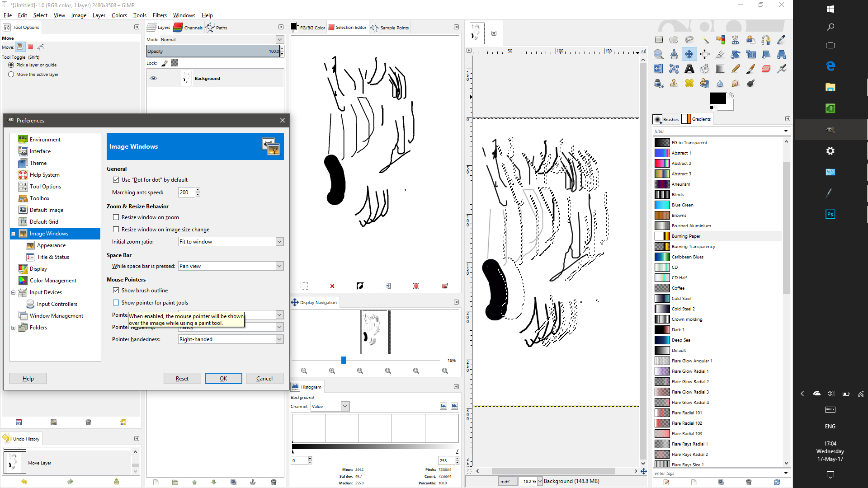Switch to the Selection Editor tab
This screenshot has height=488, width=868.
pos(347,28)
